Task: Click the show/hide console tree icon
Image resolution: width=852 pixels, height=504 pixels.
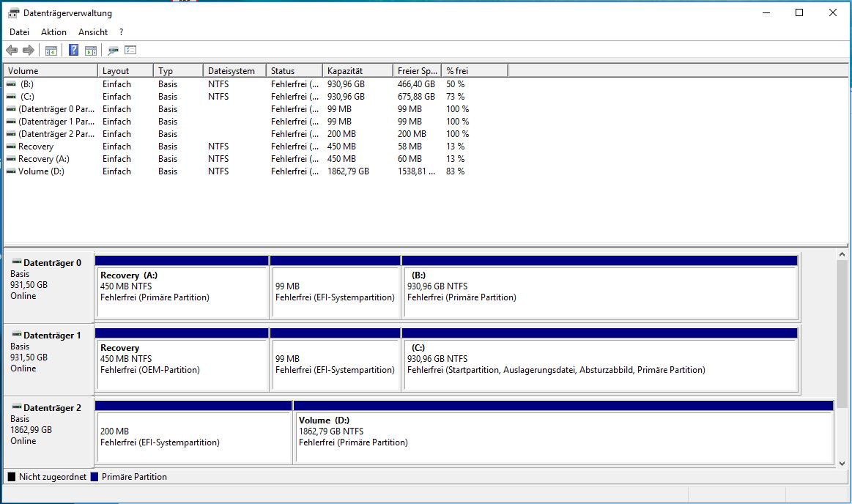Action: [x=51, y=51]
